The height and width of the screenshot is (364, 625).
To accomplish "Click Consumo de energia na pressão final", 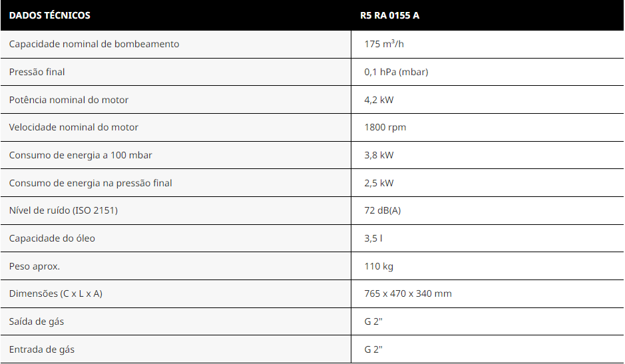I will [91, 183].
